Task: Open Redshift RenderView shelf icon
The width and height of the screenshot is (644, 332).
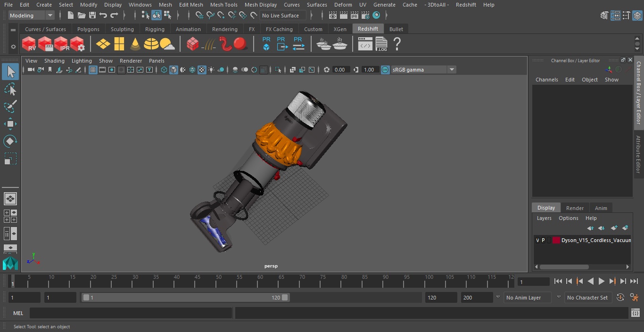Action: coord(29,44)
